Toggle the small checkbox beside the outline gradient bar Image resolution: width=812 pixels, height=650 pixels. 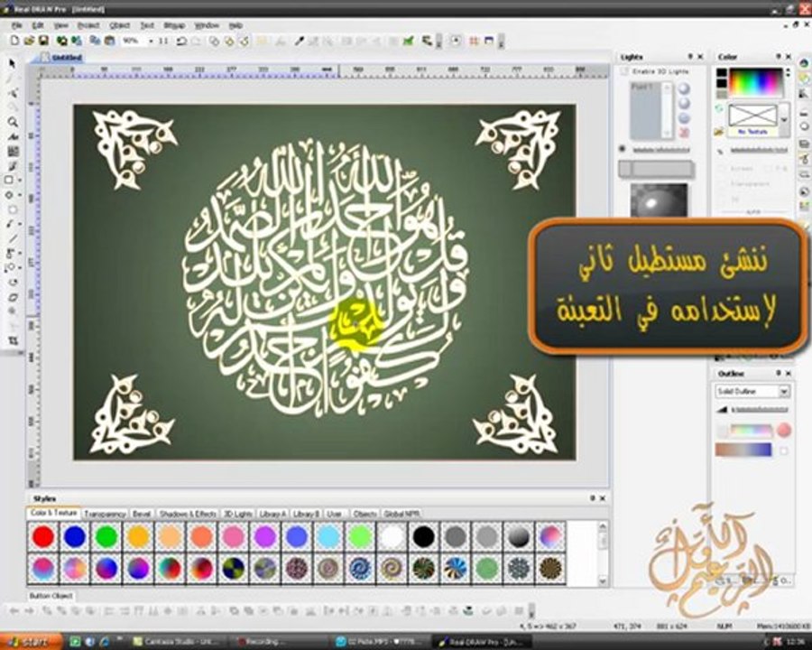[783, 450]
